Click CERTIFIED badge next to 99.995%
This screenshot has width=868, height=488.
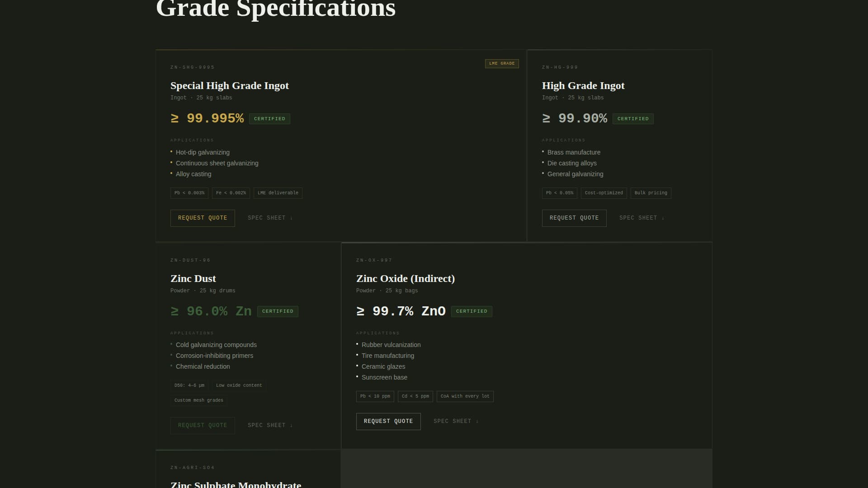[269, 119]
